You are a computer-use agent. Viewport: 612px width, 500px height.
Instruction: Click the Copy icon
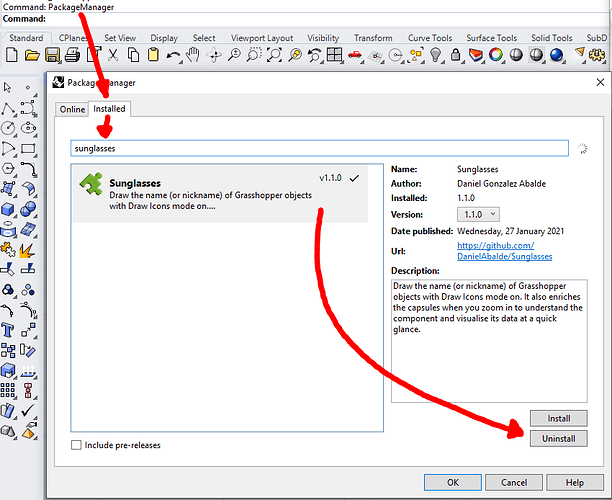point(133,55)
